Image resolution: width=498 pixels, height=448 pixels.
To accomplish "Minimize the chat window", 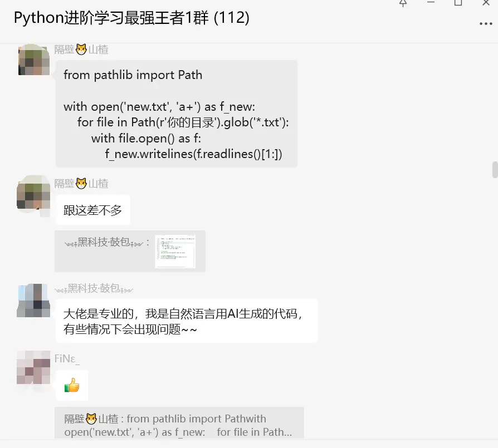I will [431, 3].
